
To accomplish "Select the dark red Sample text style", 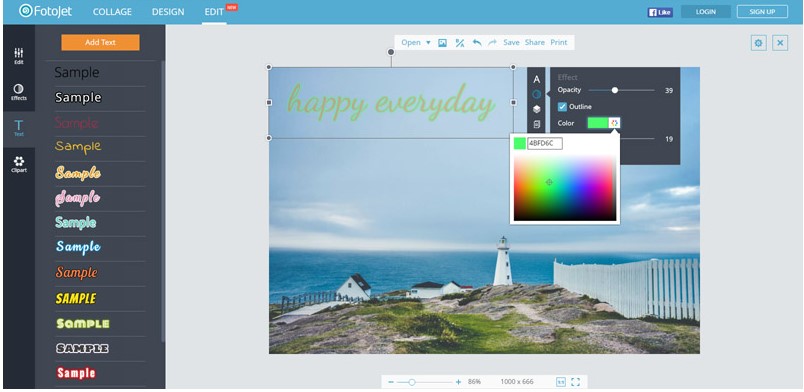I will tap(76, 123).
